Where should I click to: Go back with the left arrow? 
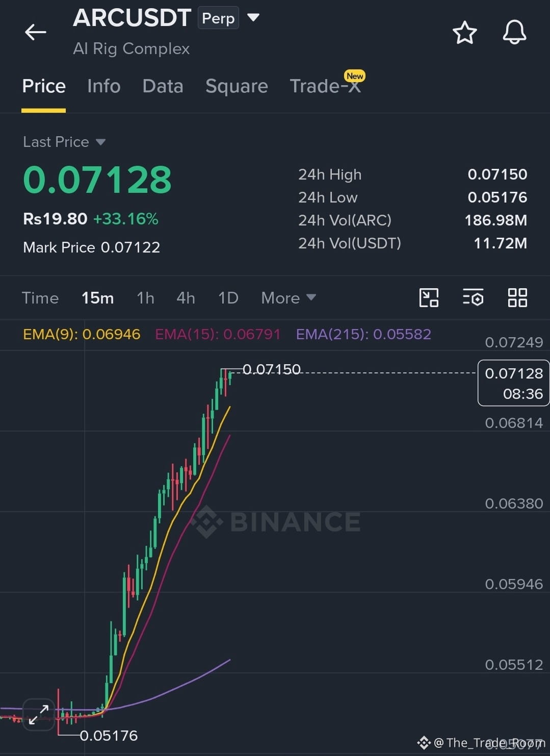coord(36,32)
